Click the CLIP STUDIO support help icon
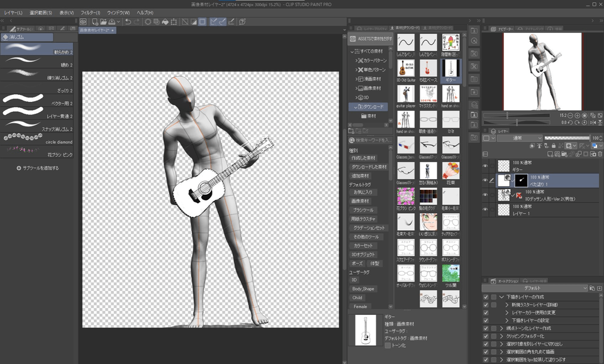The width and height of the screenshot is (604, 364). (x=242, y=21)
